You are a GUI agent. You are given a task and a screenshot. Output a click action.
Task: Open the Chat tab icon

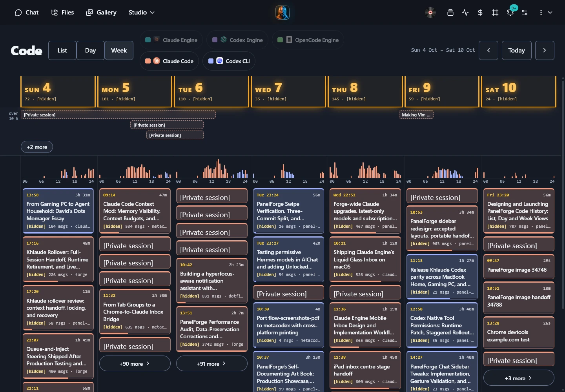(18, 13)
